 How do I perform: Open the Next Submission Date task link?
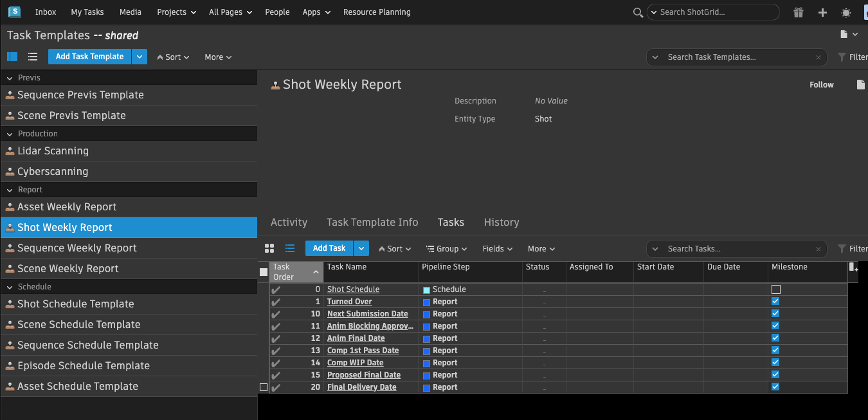click(368, 314)
